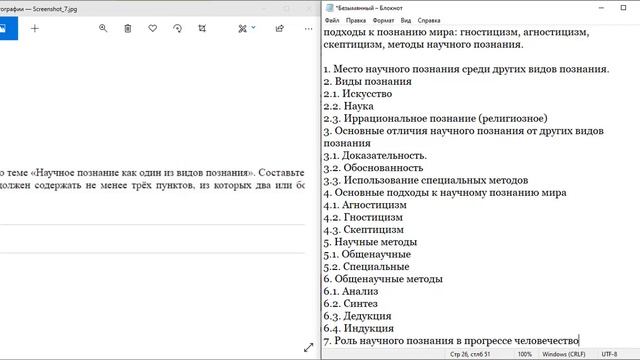Click line '4. Основные подходы к научному познанию мира'
Screen dimensions: 640x360
(x=445, y=192)
